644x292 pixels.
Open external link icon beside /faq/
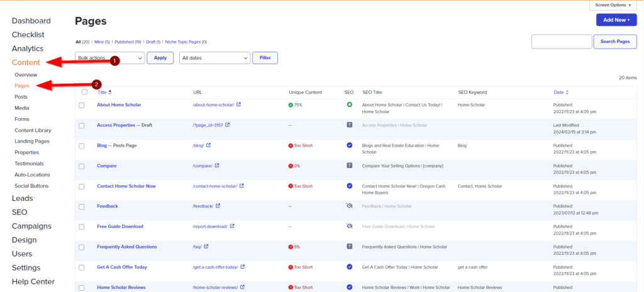coord(206,247)
